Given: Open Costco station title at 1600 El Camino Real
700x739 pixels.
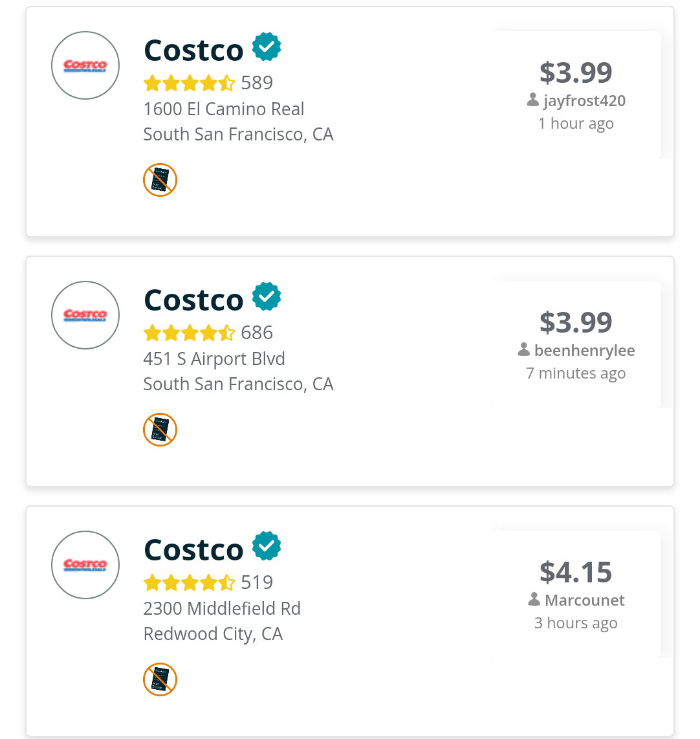Looking at the screenshot, I should (x=193, y=50).
